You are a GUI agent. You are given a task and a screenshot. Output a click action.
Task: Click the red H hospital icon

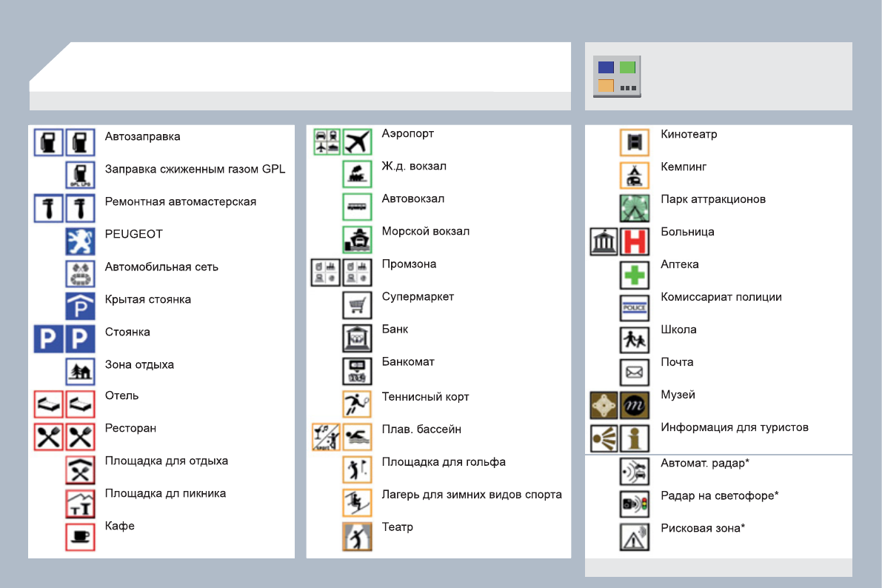tap(634, 241)
